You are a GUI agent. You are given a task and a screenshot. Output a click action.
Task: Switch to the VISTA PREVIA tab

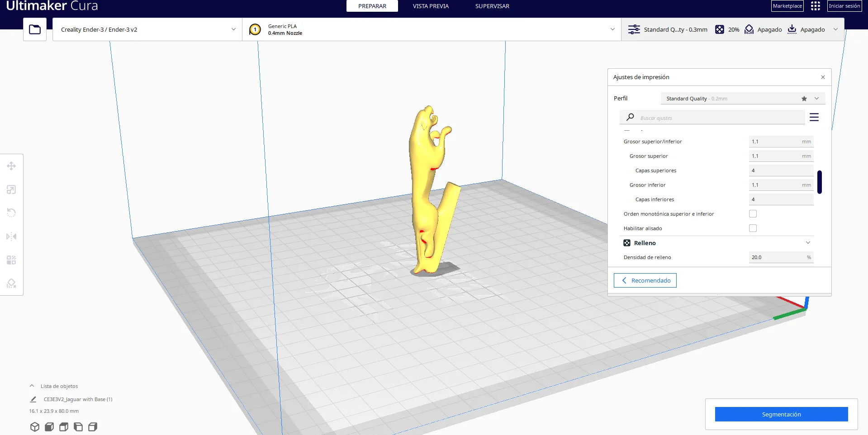click(x=430, y=6)
